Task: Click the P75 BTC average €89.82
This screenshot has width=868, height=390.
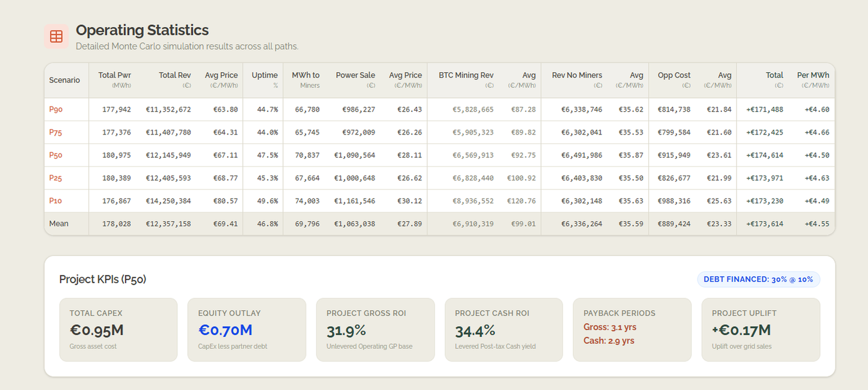Action: (523, 132)
